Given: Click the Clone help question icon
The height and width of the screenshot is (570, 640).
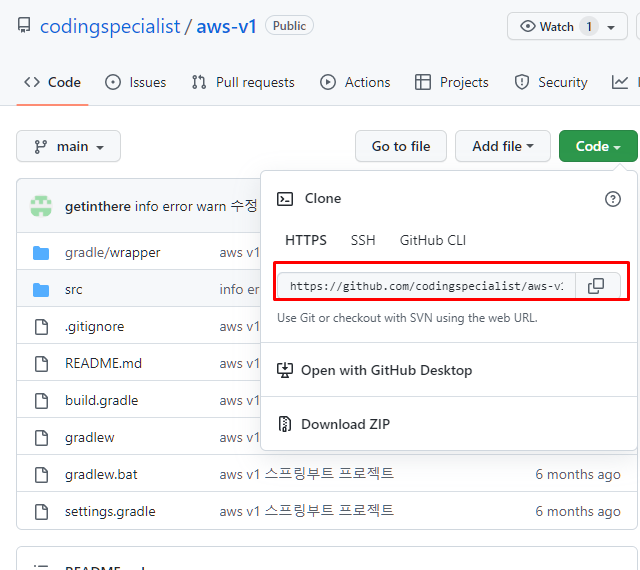Looking at the screenshot, I should [612, 199].
